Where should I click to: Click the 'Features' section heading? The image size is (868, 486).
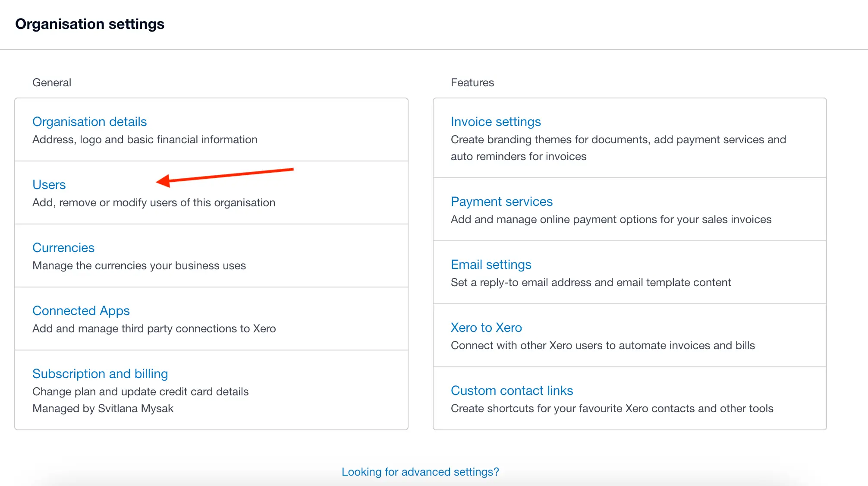click(x=472, y=82)
